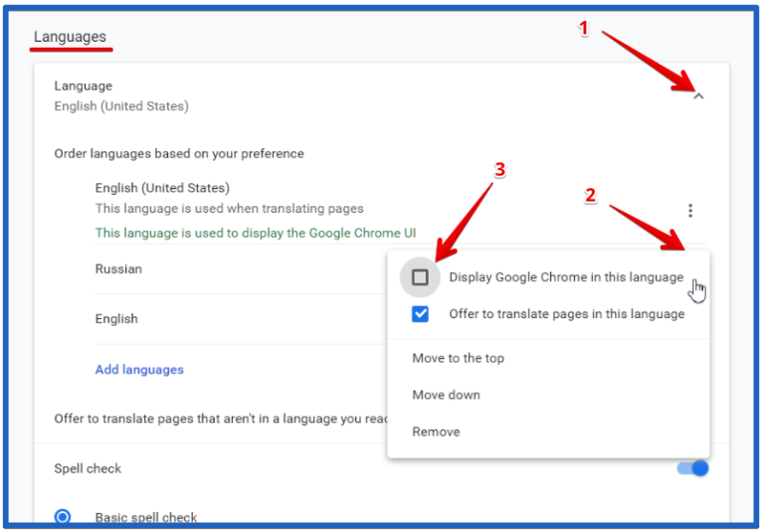
Task: Click the Languages section heading
Action: tap(70, 37)
